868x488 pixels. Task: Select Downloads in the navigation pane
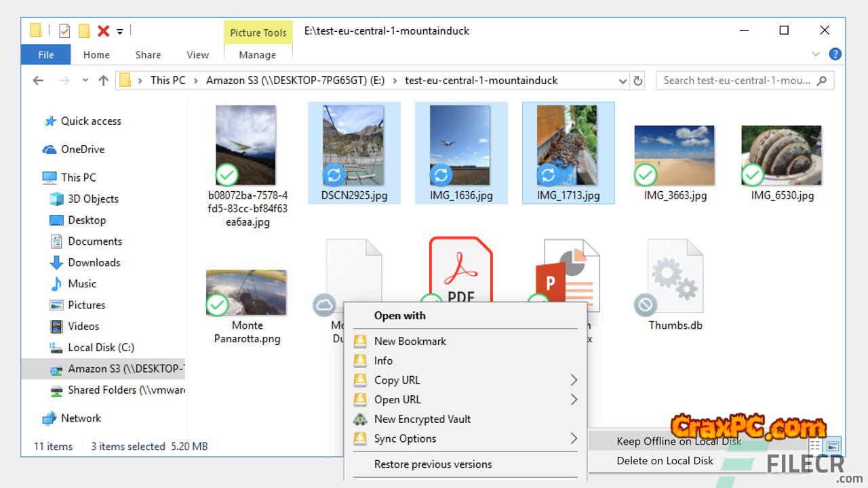94,262
